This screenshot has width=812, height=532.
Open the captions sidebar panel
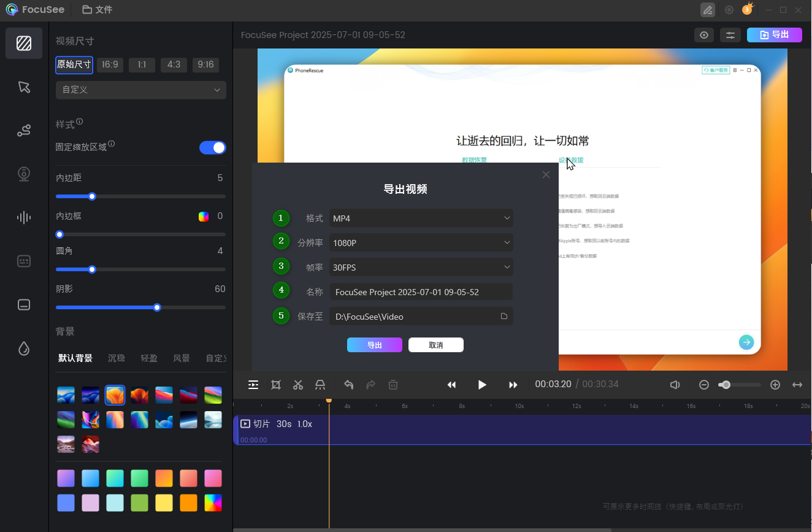coord(24,305)
